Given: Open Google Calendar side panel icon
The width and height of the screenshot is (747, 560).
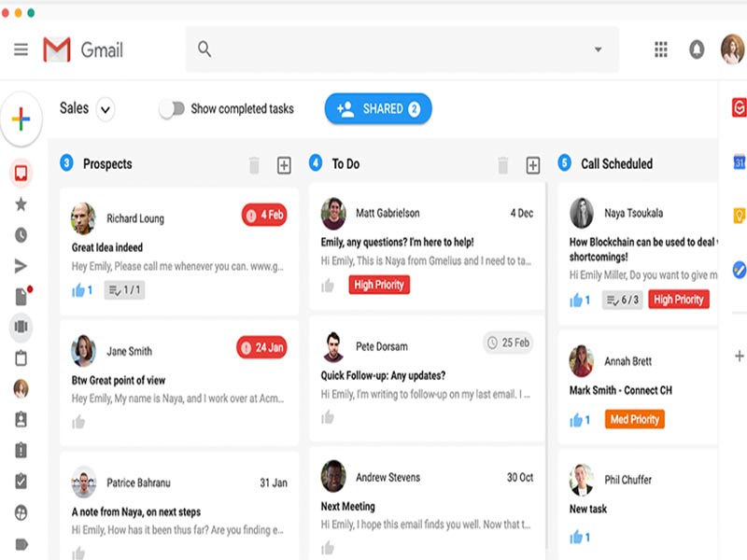Looking at the screenshot, I should click(x=739, y=161).
